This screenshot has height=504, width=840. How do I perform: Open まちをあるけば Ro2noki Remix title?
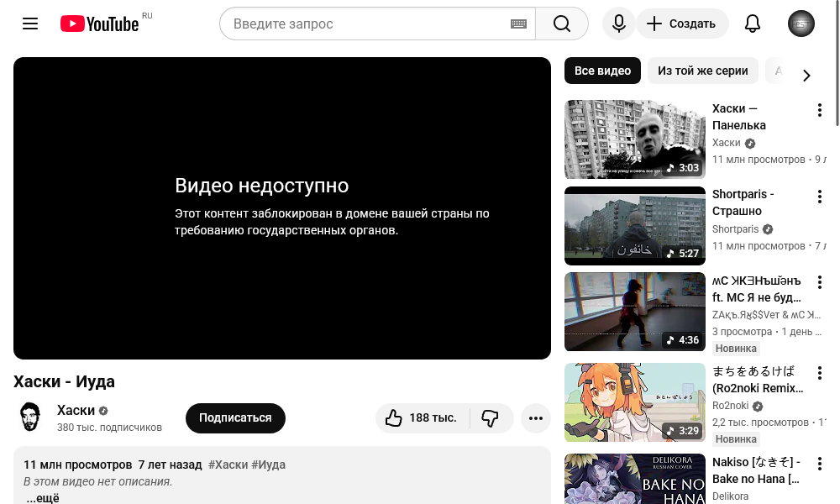coord(758,379)
